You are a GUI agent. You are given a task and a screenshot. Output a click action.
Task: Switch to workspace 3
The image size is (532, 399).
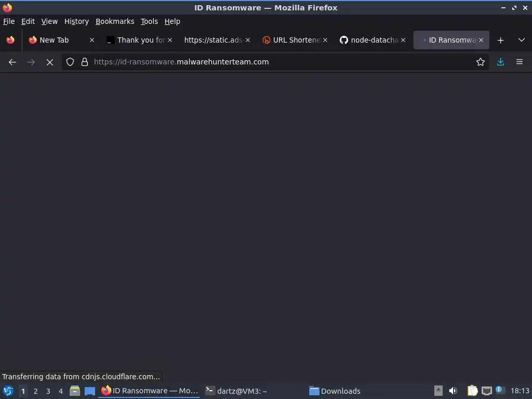click(x=48, y=391)
